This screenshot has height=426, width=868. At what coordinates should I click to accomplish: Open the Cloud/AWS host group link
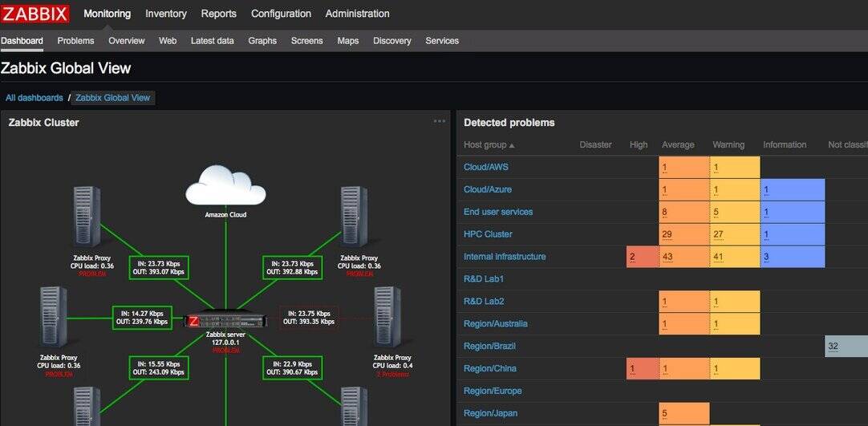[485, 167]
